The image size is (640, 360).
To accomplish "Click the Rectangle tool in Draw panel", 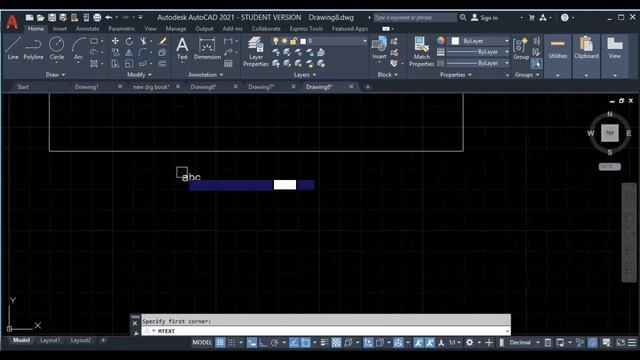I will click(x=94, y=41).
